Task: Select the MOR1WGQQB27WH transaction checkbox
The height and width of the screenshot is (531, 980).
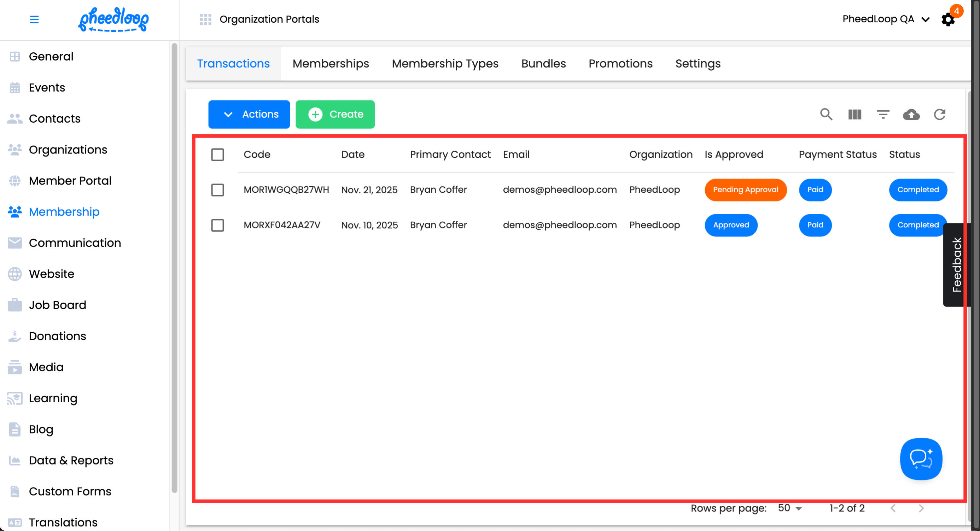Action: click(218, 190)
